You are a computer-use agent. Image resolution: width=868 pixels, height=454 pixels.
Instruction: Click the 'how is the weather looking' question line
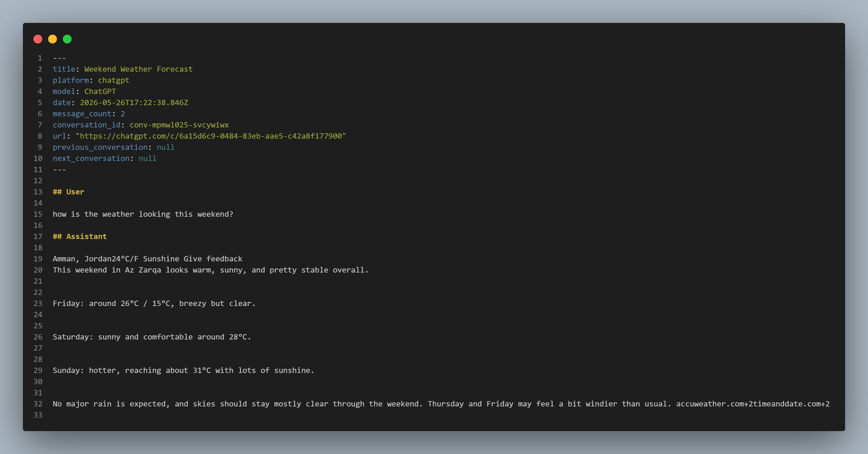tap(143, 214)
